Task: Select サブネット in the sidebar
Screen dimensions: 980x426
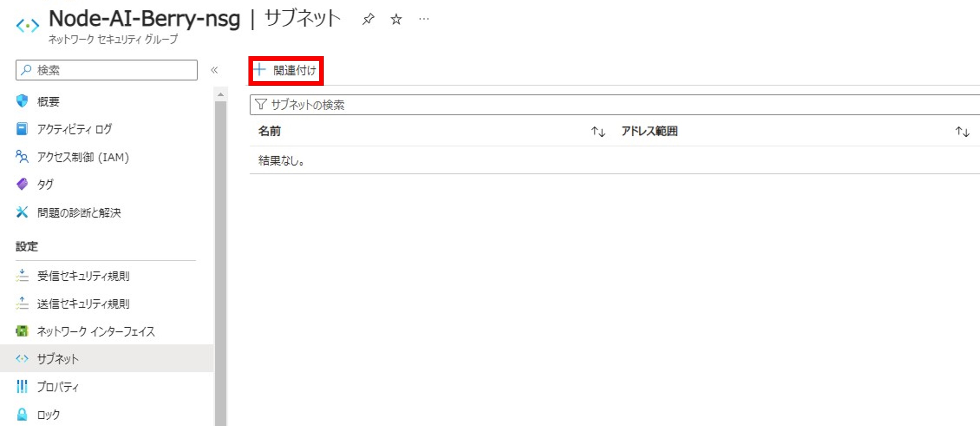Action: 57,359
